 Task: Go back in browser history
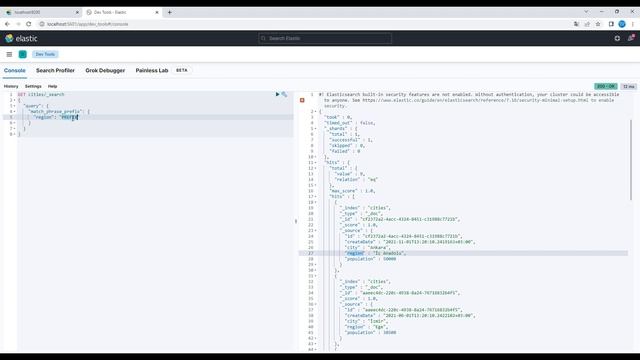tap(7, 24)
